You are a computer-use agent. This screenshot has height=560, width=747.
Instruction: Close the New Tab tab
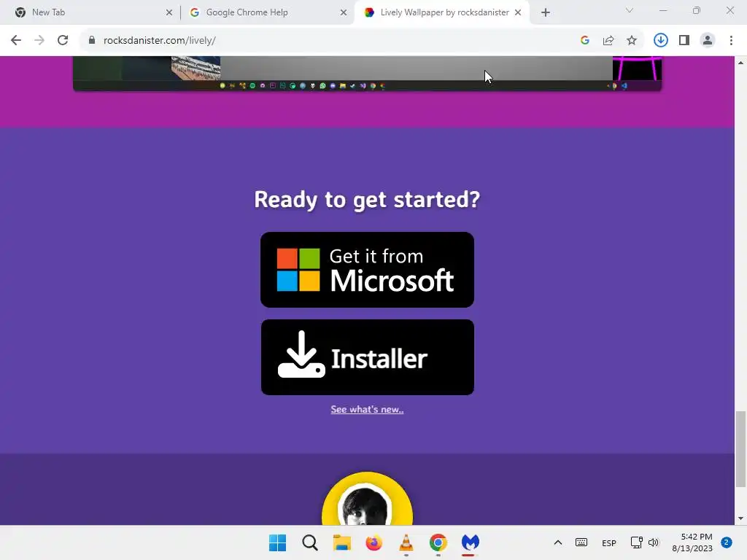169,12
